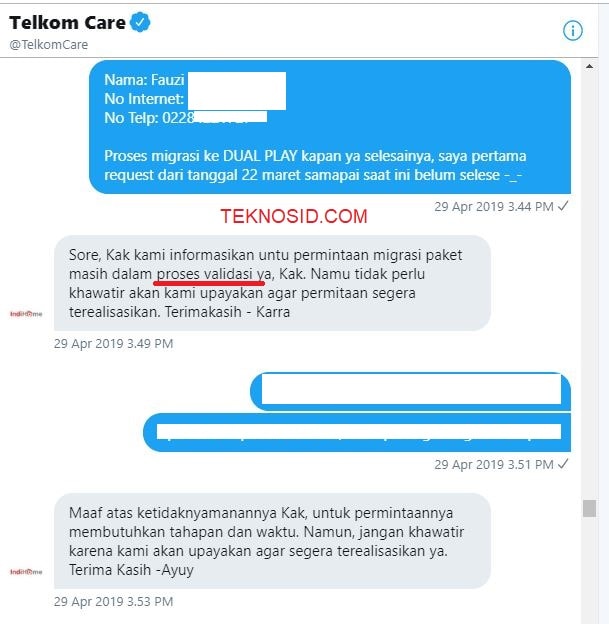Click the 29 Apr 2019 3.53 PM timestamp
Screen dimensions: 609x624
113,601
